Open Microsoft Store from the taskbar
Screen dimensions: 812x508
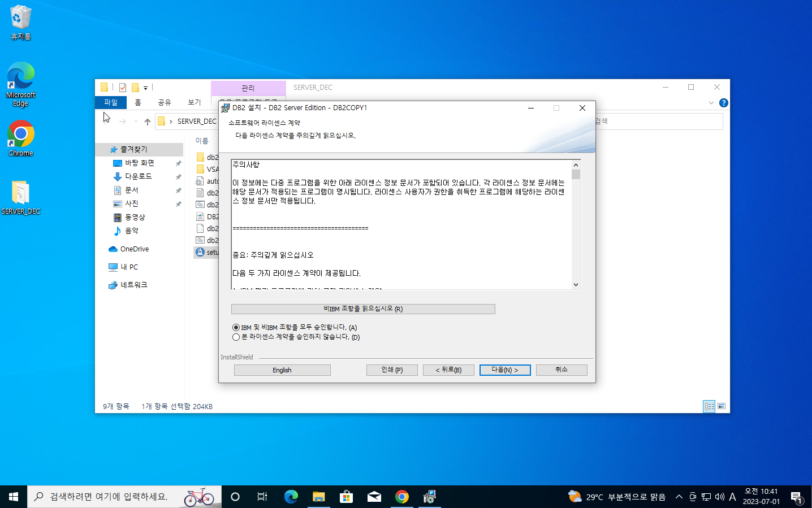[346, 497]
